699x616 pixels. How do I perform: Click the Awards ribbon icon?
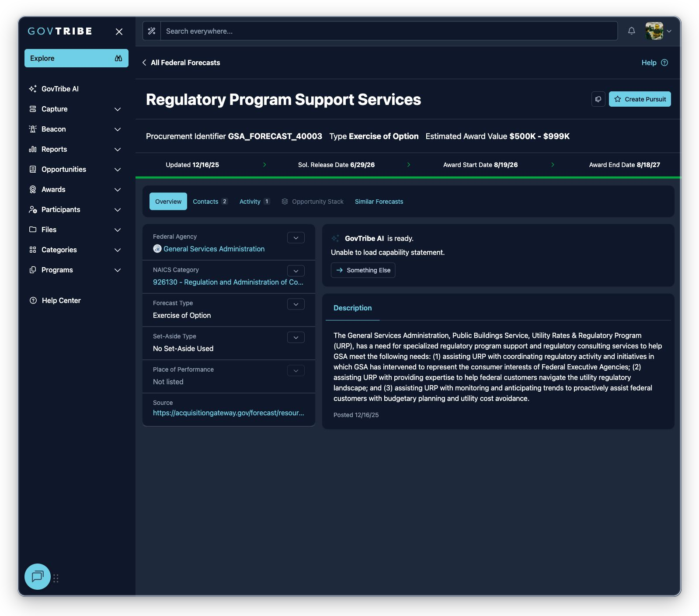click(x=33, y=189)
